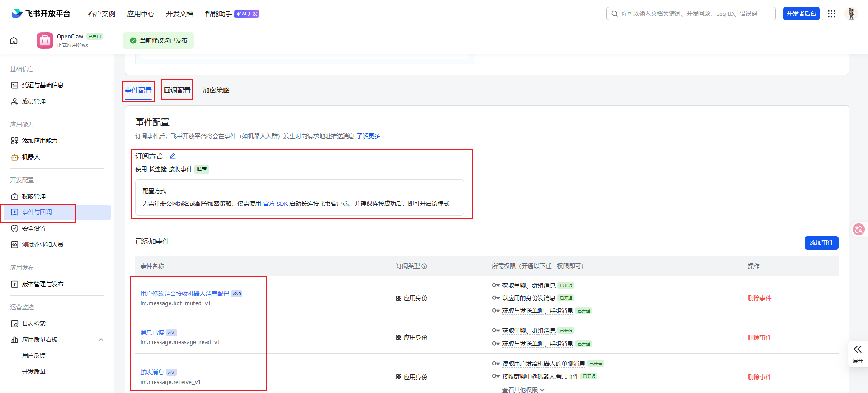The height and width of the screenshot is (393, 868).
Task: Collapse the 应用质量看板 sidebar section
Action: click(x=101, y=340)
